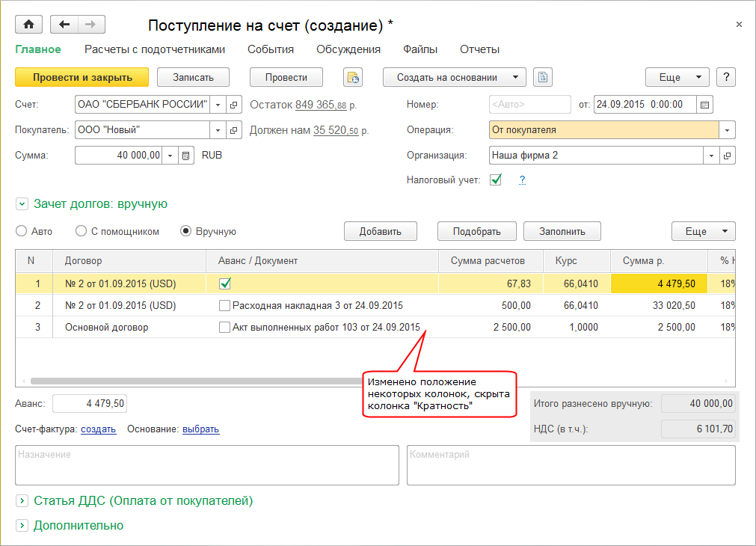Click the back arrow navigation icon
This screenshot has height=546, width=756.
(x=64, y=25)
